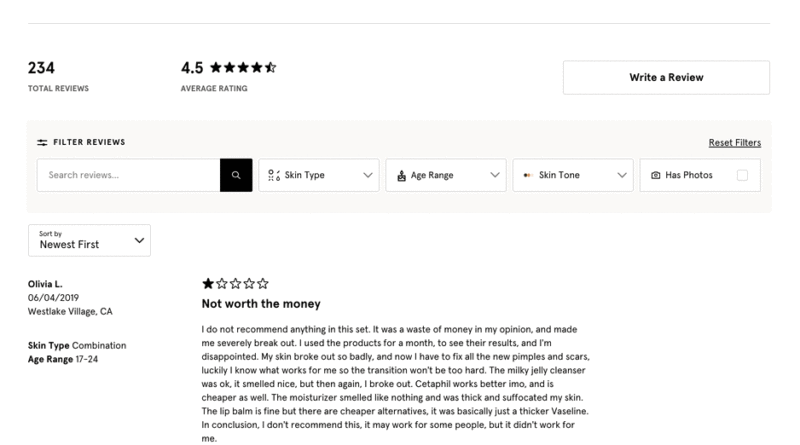
Task: Click the Skin Type filter icon
Action: (274, 175)
